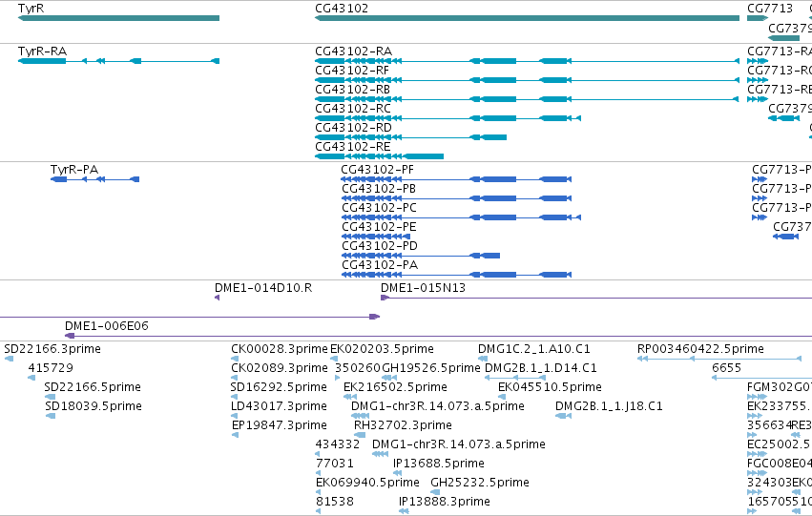The height and width of the screenshot is (516, 812).
Task: Click the GH25232.5prime EST label
Action: tap(480, 483)
